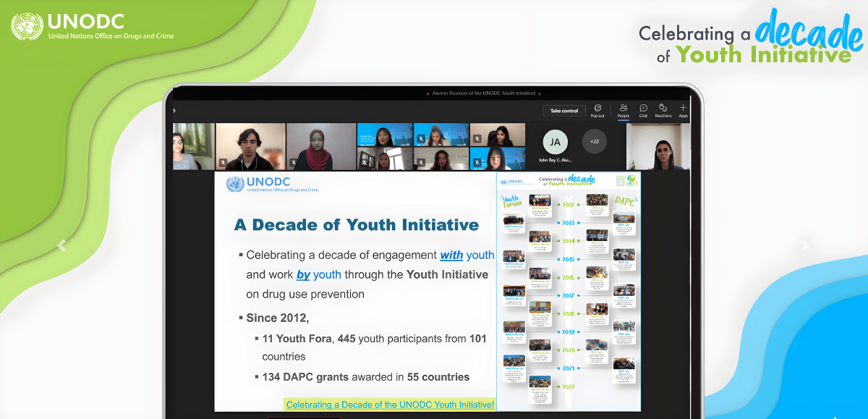868x419 pixels.
Task: Click the left carousel navigation arrow
Action: coord(61,246)
